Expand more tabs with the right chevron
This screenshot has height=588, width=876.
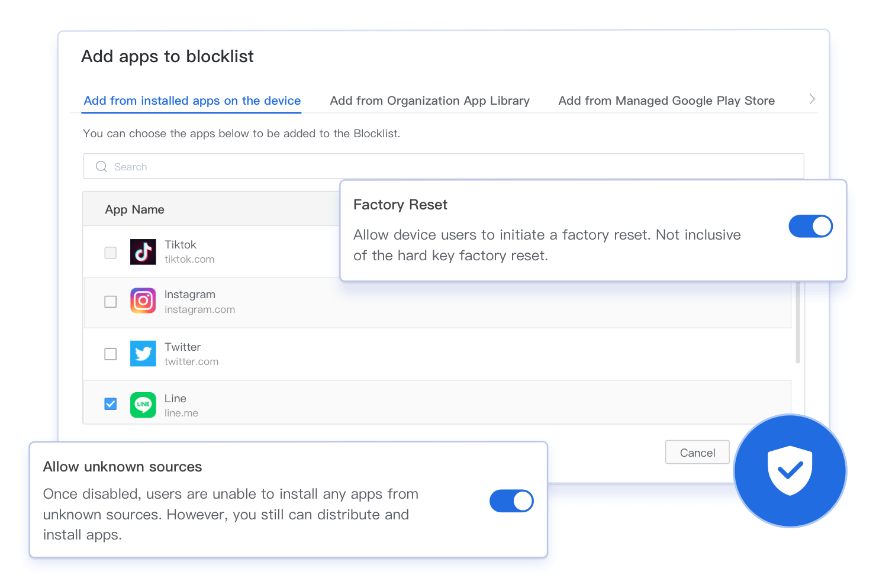point(812,99)
